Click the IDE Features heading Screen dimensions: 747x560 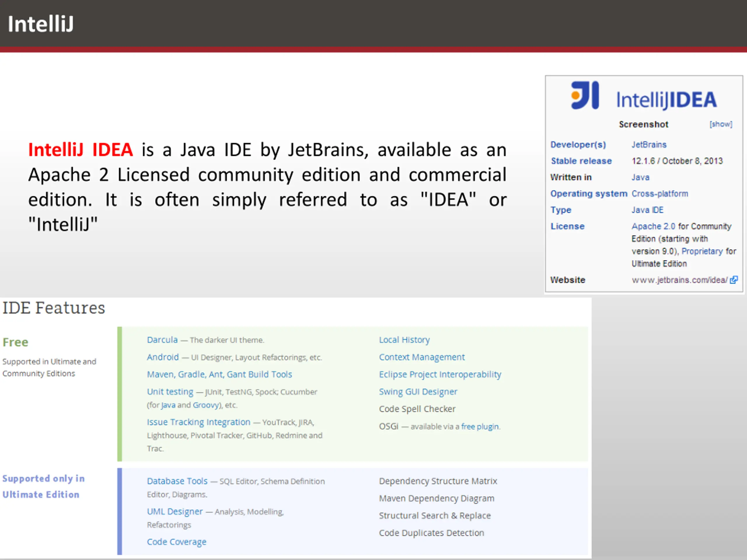[x=54, y=308]
